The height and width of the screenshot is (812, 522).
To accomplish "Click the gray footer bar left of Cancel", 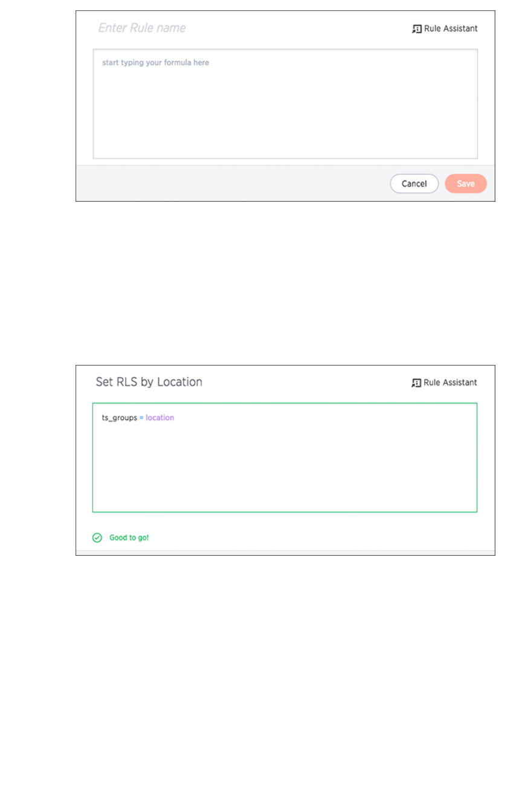I will pos(230,184).
